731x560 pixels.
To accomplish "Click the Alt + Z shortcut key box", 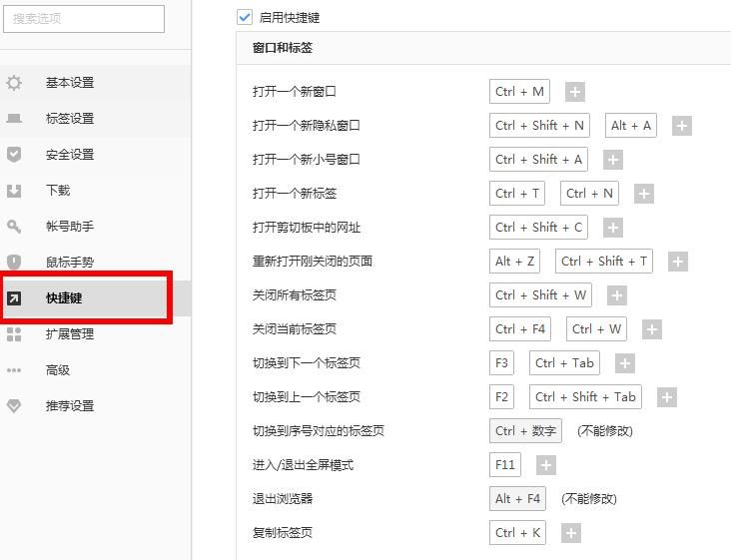I will coord(515,262).
